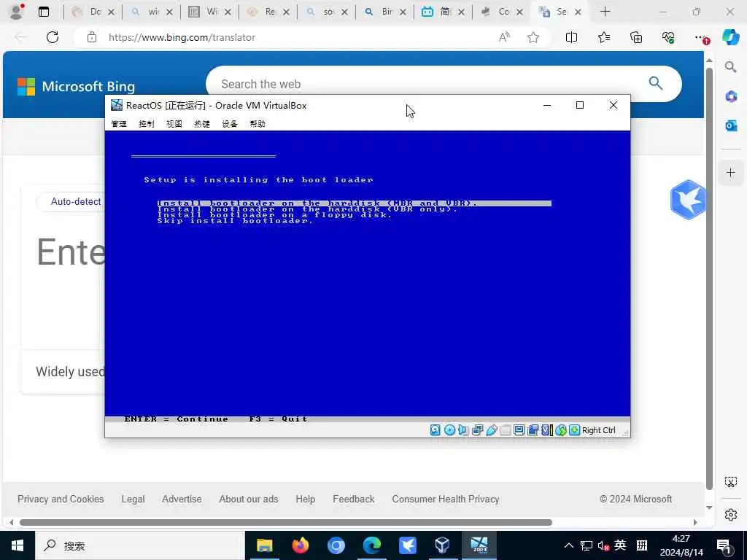Select Install bootloader on a floppy disk
Viewport: 747px width, 560px height.
274,215
